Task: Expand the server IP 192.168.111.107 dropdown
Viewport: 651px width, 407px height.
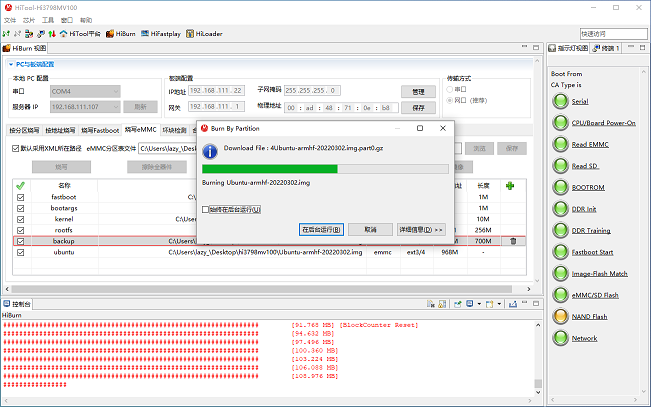Action: click(x=84, y=106)
